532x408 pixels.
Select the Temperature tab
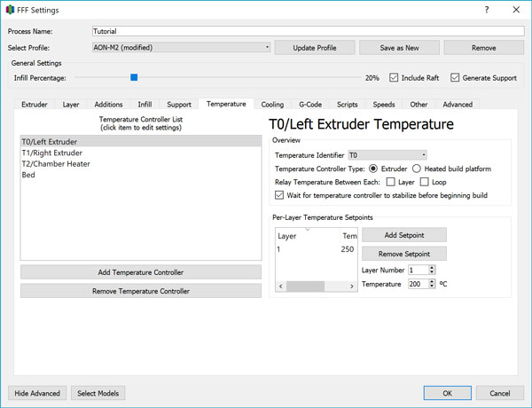pos(226,104)
